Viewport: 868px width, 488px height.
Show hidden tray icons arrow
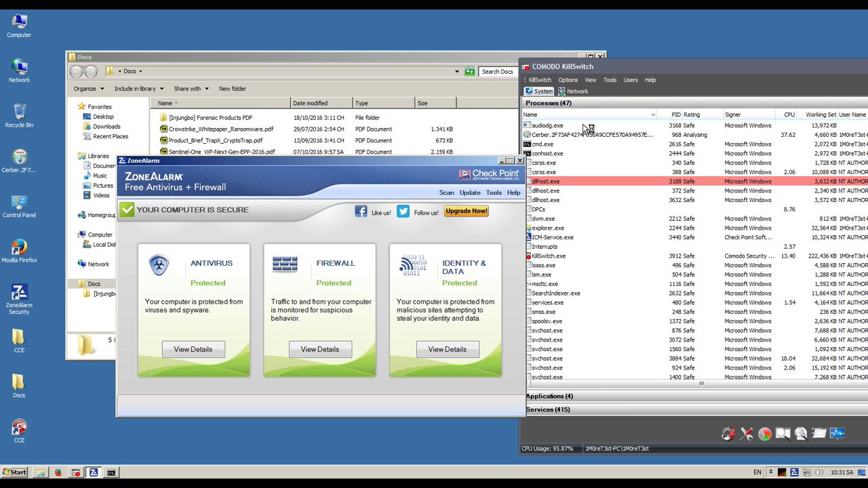pyautogui.click(x=770, y=472)
